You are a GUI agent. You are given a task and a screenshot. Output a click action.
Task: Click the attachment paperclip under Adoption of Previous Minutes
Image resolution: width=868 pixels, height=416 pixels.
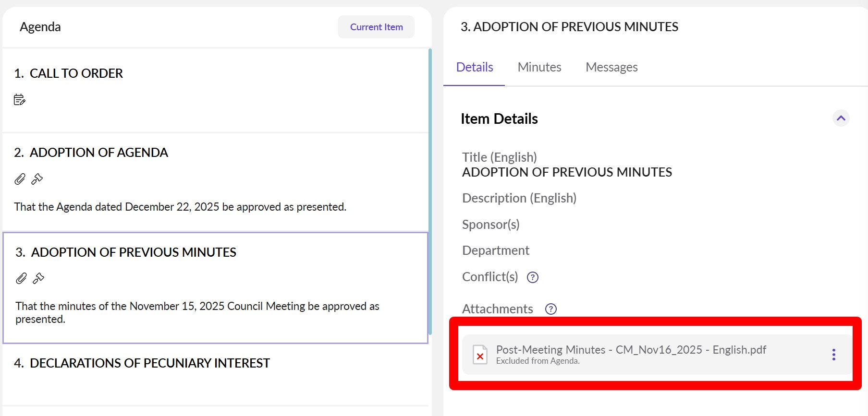click(x=21, y=279)
